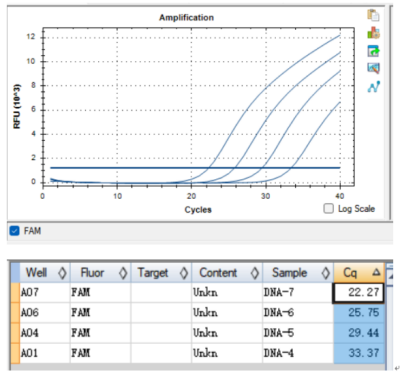This screenshot has height=378, width=400.
Task: Click the horizontal threshold line in the chart
Action: click(195, 168)
